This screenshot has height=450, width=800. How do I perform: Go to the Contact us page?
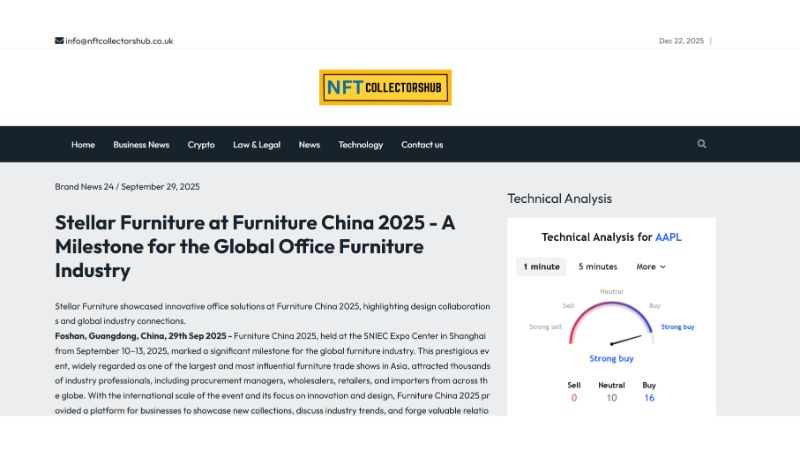click(x=422, y=144)
